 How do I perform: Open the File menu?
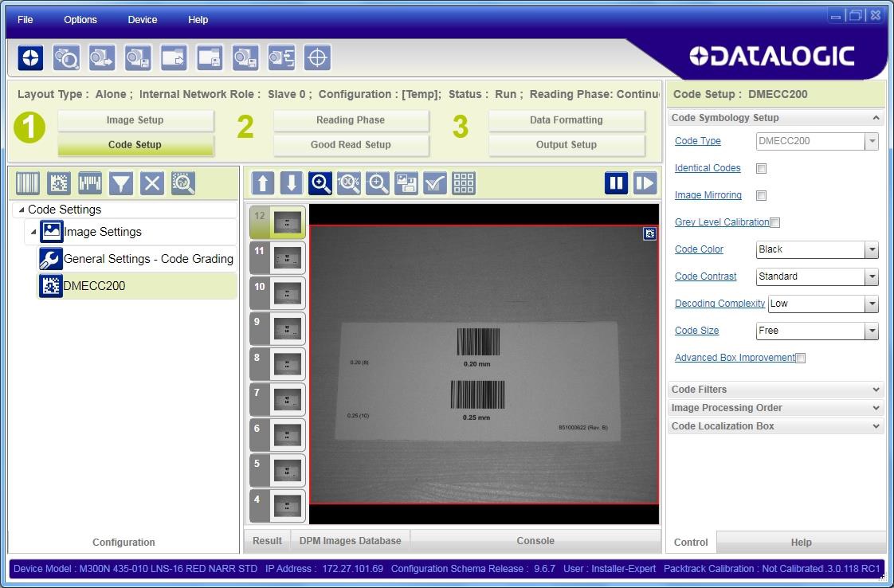pyautogui.click(x=25, y=20)
